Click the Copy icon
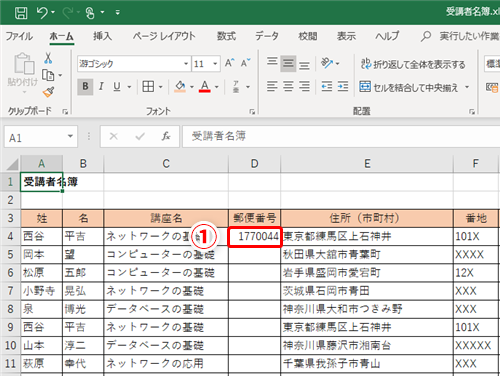The image size is (500, 376). 48,75
